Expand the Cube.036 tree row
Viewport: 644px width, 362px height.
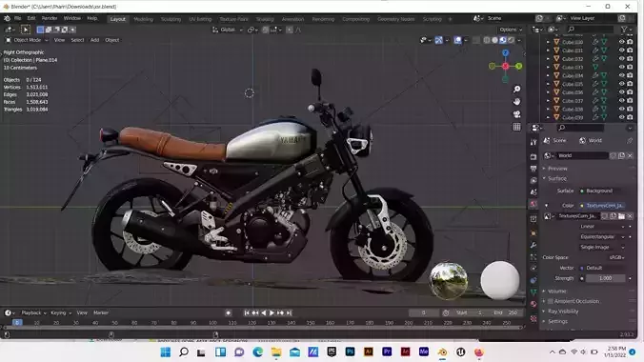[548, 92]
